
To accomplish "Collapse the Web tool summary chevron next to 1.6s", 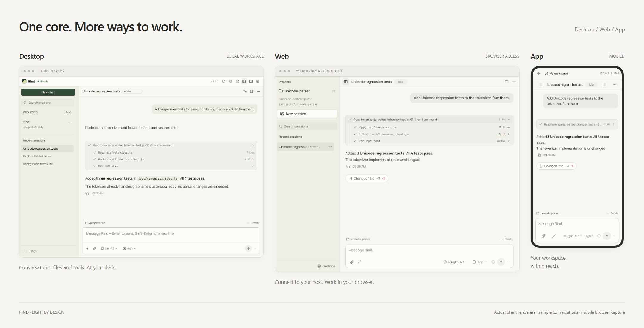I will [509, 120].
